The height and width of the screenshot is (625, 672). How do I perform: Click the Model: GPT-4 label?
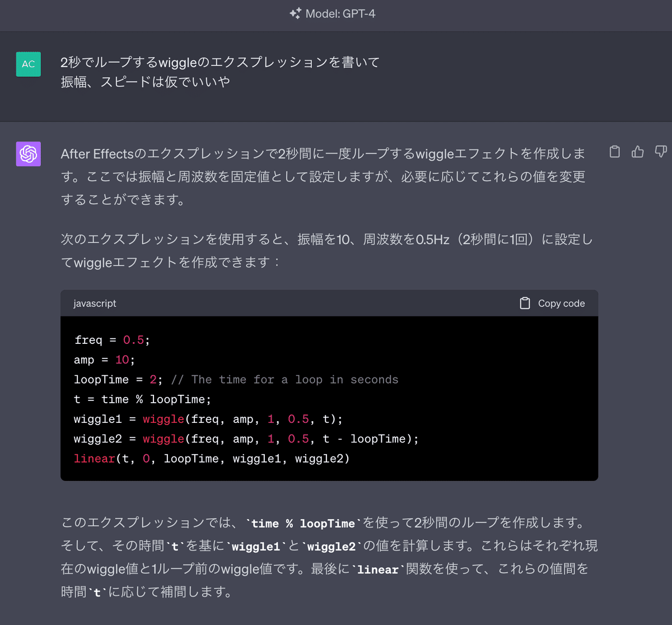(x=340, y=13)
